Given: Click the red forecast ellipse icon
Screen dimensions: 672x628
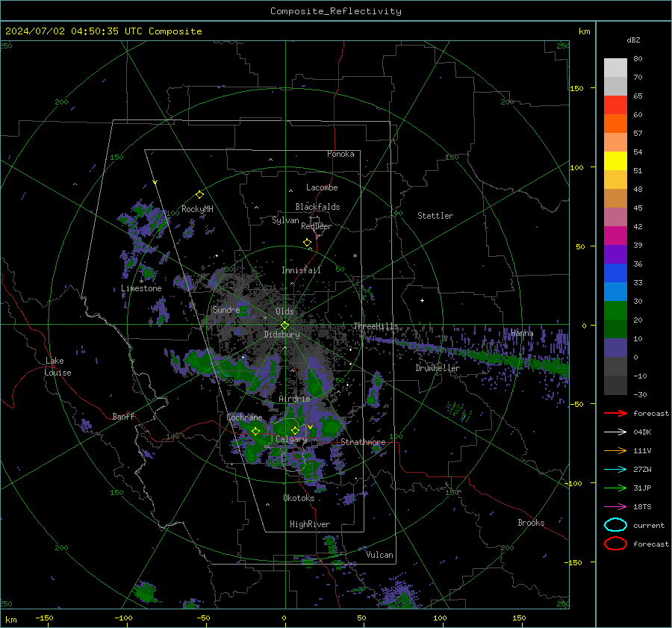Looking at the screenshot, I should (615, 544).
